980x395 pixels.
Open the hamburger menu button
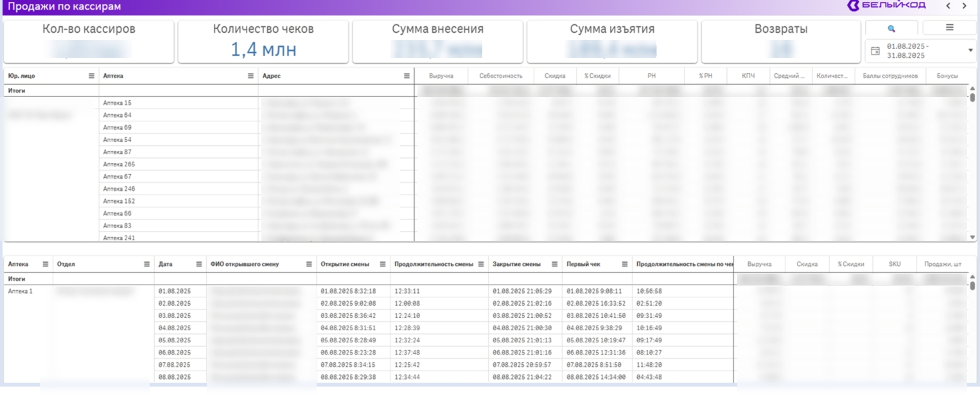(949, 28)
